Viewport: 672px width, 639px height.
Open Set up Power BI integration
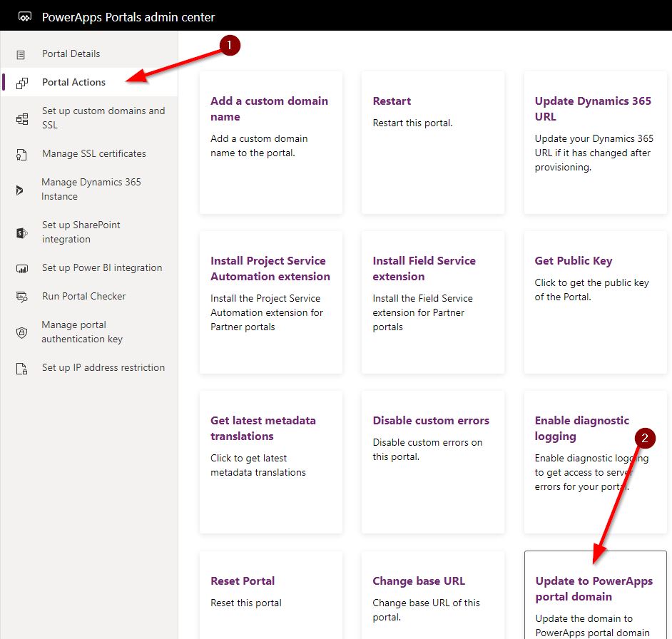click(x=89, y=267)
